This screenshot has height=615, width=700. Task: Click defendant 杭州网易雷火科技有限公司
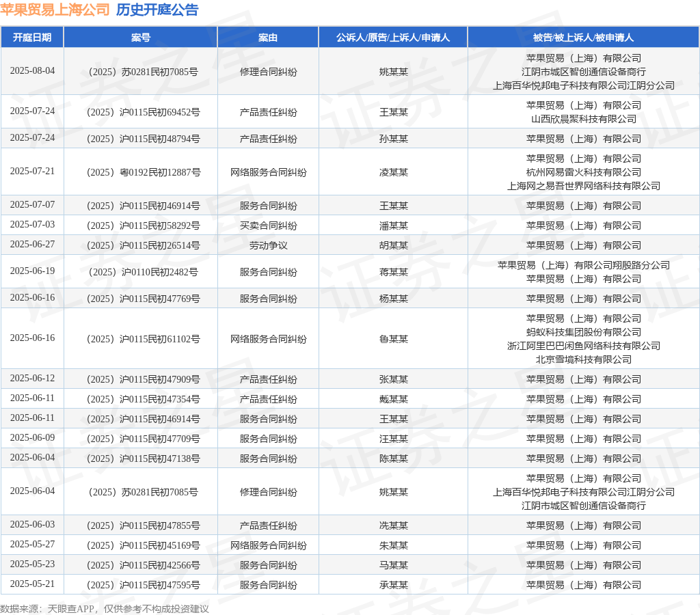click(x=584, y=172)
